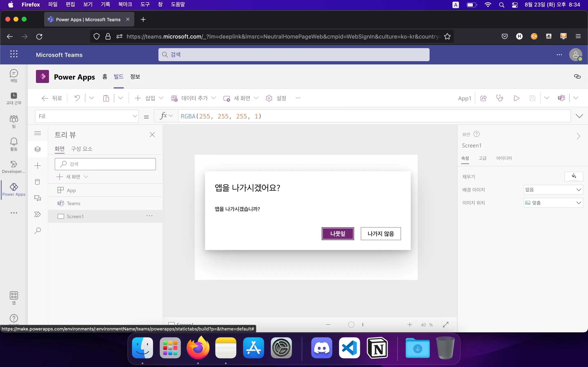This screenshot has width=588, height=367.
Task: Toggle the 채우기 color swatch
Action: [x=574, y=176]
